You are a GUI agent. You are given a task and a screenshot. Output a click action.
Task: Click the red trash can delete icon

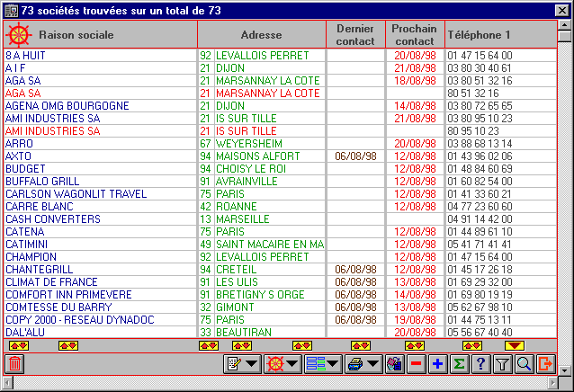14,364
